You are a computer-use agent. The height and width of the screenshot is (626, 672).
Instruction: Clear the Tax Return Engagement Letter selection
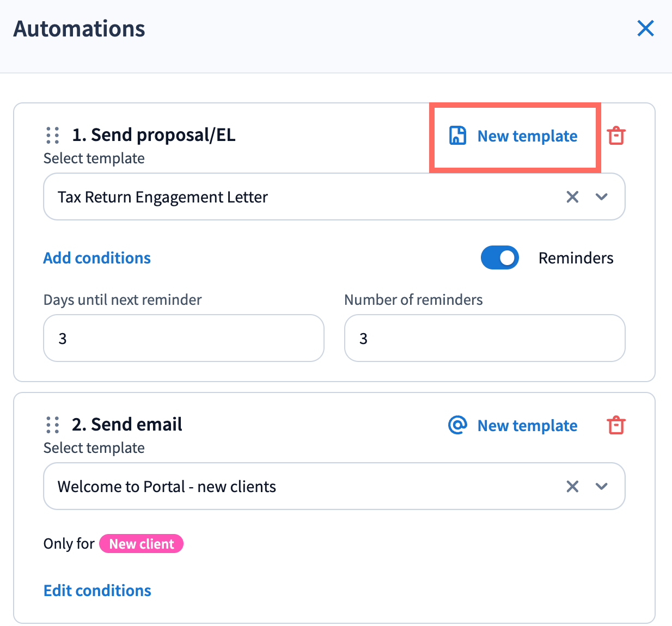(572, 197)
